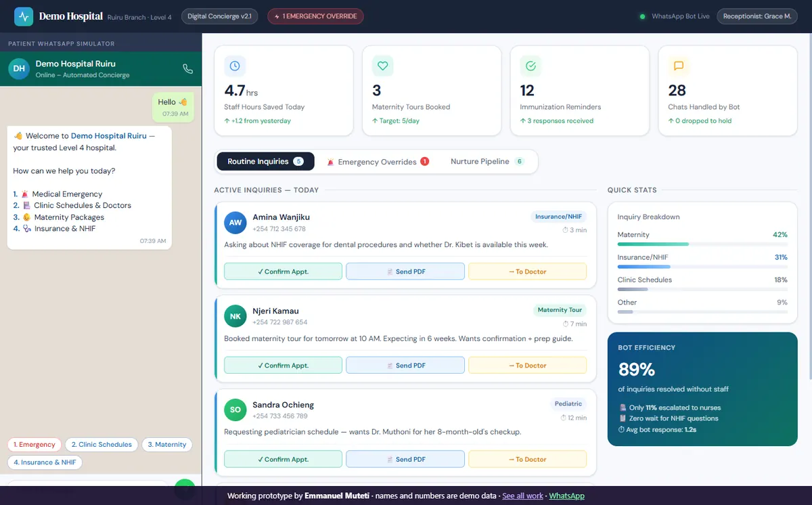812x505 pixels.
Task: Click the '1 EMERGENCY OVERRIDE' header badge
Action: pos(316,16)
